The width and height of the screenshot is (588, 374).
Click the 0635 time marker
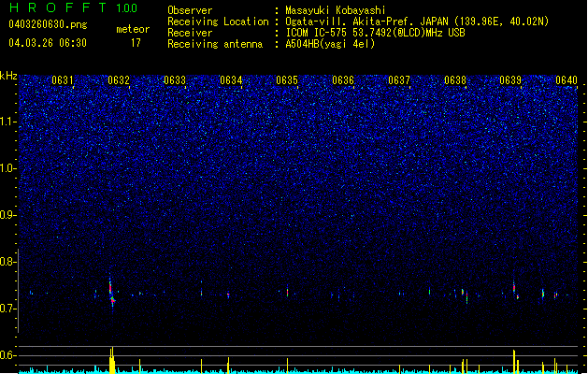287,80
